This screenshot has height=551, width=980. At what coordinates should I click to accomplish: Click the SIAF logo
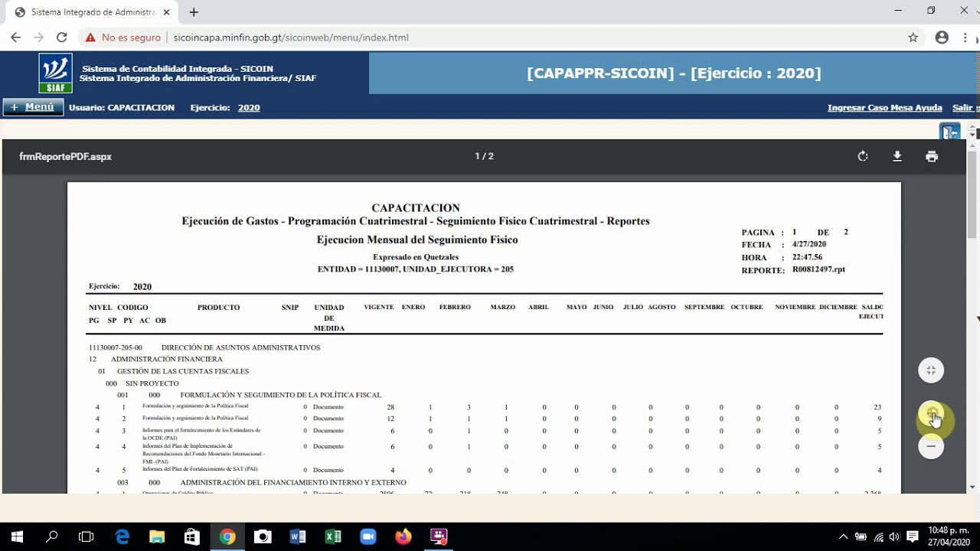click(x=55, y=73)
